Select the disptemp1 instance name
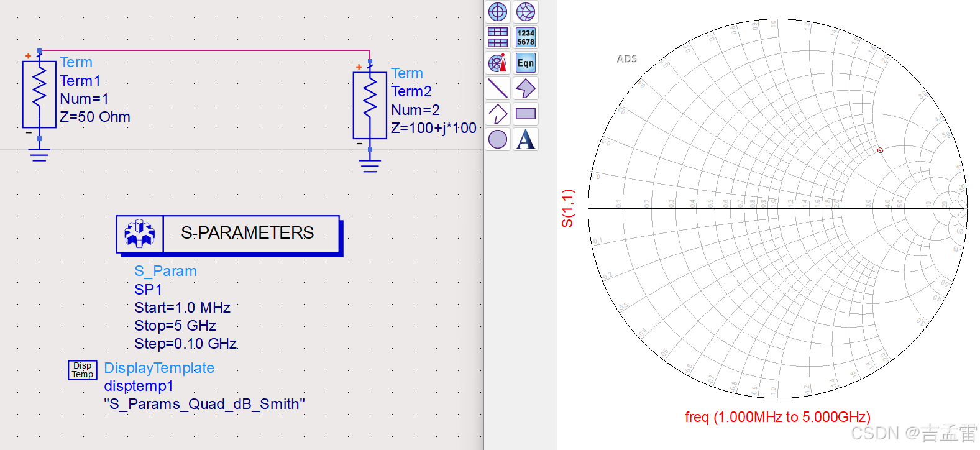The image size is (980, 450). point(139,386)
